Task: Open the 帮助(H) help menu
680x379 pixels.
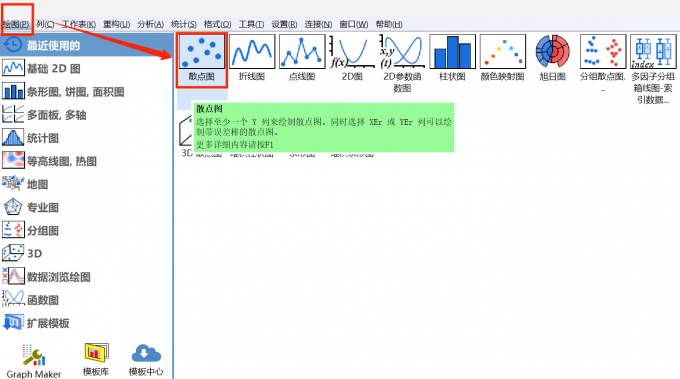Action: pos(389,24)
